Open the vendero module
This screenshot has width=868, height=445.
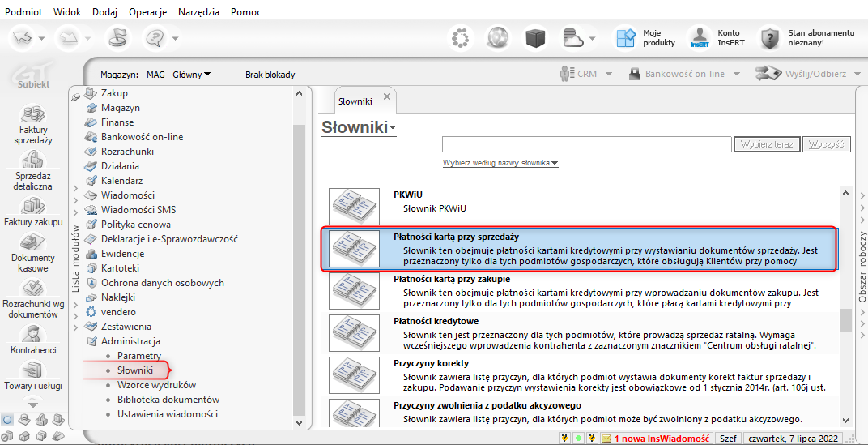pyautogui.click(x=118, y=312)
